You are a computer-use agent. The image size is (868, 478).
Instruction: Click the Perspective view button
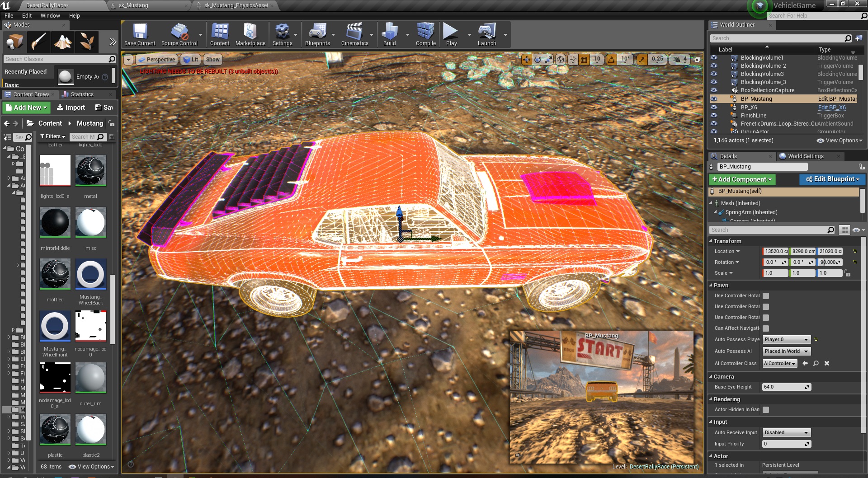tap(156, 60)
